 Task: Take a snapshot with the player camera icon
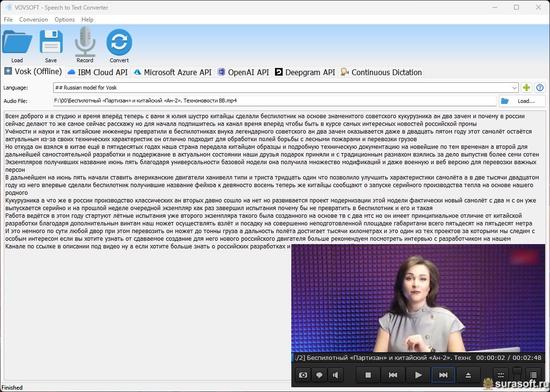[303, 375]
